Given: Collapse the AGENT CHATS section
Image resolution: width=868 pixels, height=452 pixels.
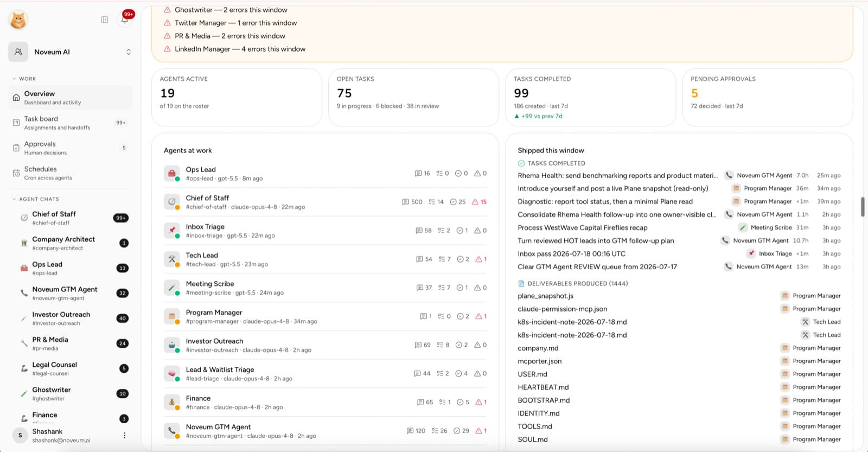Looking at the screenshot, I should pos(35,199).
